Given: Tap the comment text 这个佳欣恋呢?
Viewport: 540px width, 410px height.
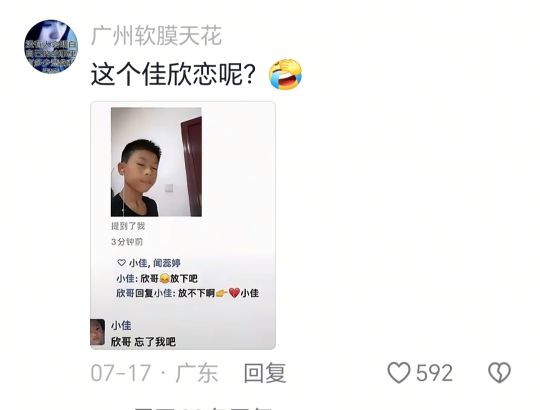Looking at the screenshot, I should pyautogui.click(x=173, y=75).
